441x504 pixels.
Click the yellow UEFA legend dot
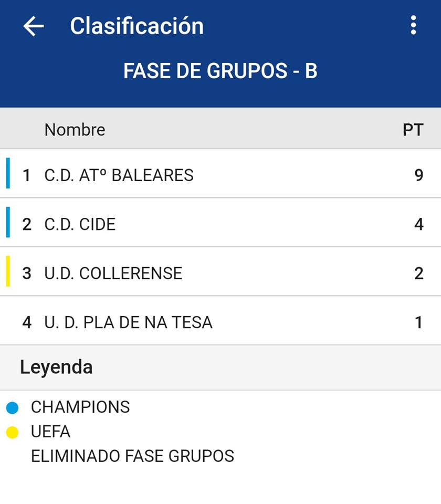12,432
